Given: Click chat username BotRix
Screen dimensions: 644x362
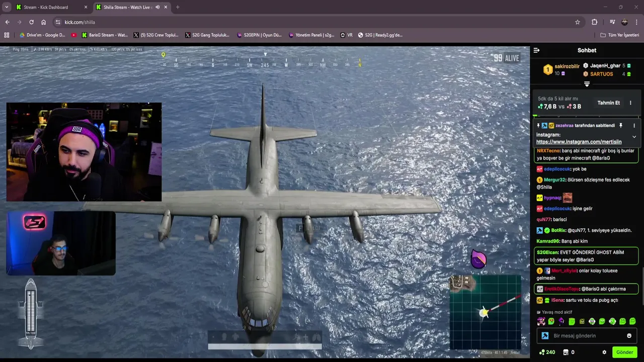Looking at the screenshot, I should (558, 230).
